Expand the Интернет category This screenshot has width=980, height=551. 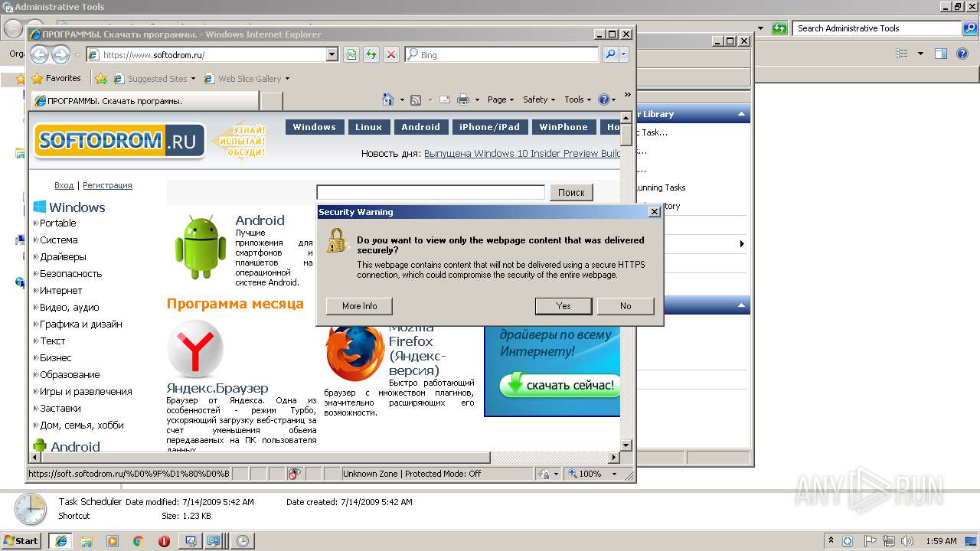point(60,290)
